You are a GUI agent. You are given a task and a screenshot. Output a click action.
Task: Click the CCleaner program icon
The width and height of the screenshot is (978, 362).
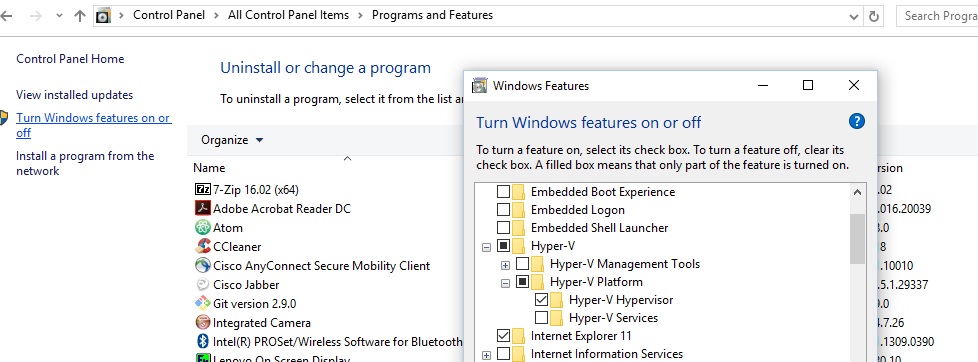[203, 247]
